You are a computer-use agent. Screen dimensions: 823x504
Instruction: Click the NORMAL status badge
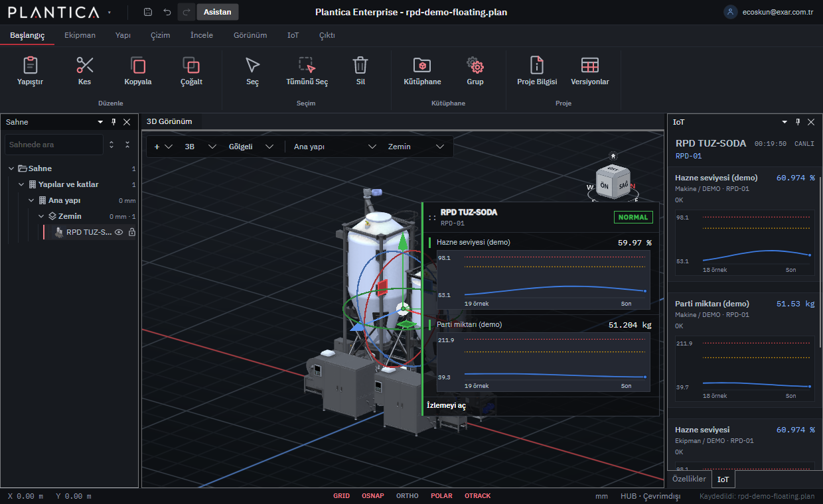[633, 217]
